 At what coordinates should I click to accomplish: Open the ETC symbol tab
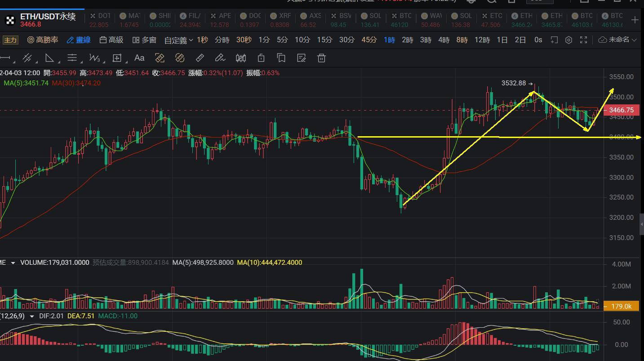(x=491, y=20)
